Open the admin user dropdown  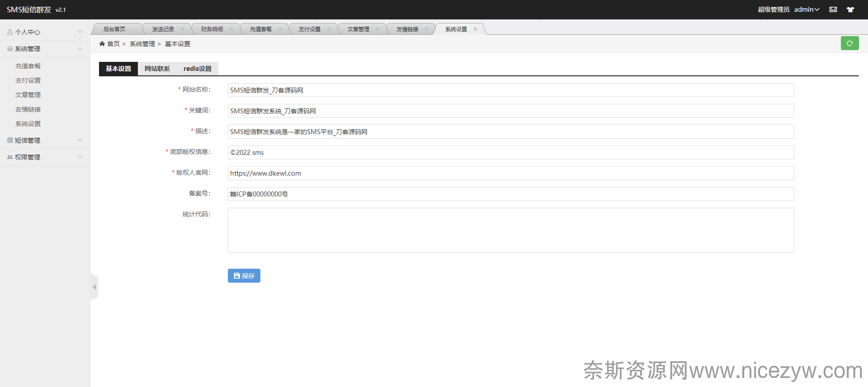pyautogui.click(x=807, y=9)
